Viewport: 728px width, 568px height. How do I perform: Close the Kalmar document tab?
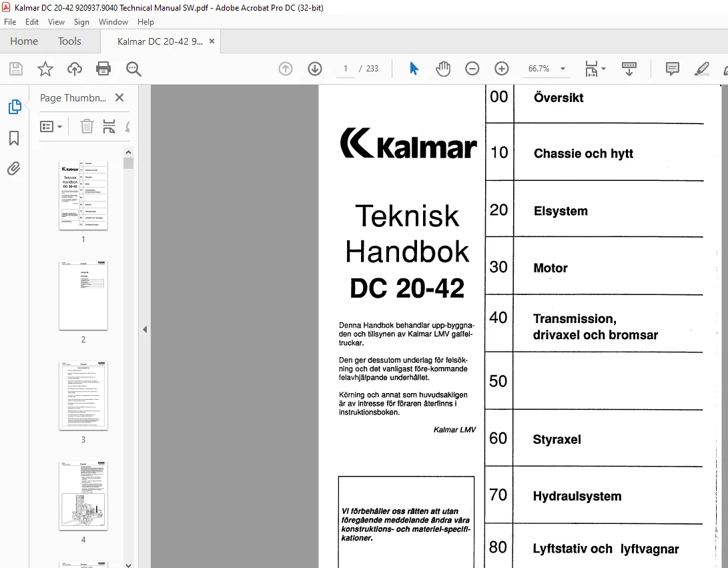pyautogui.click(x=212, y=41)
